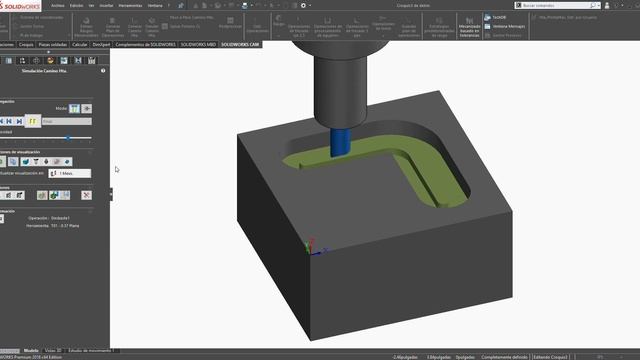Collapse the left panel splitter handle

point(111,194)
